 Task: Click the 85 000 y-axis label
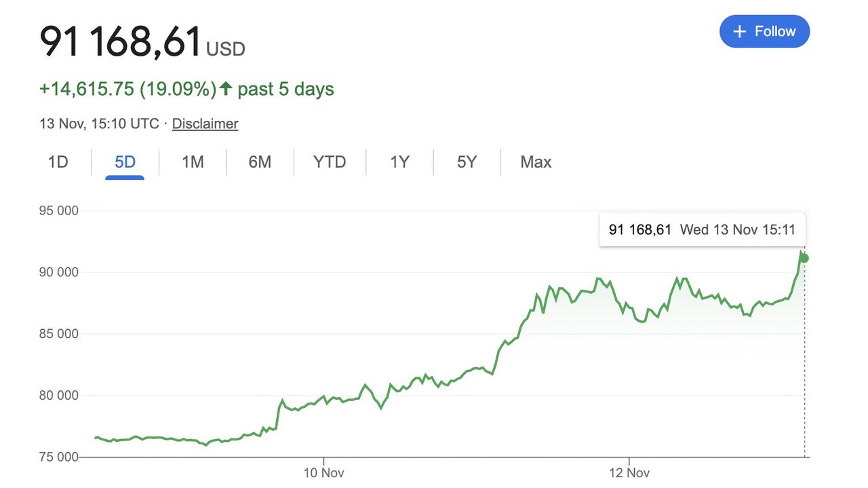click(x=59, y=334)
